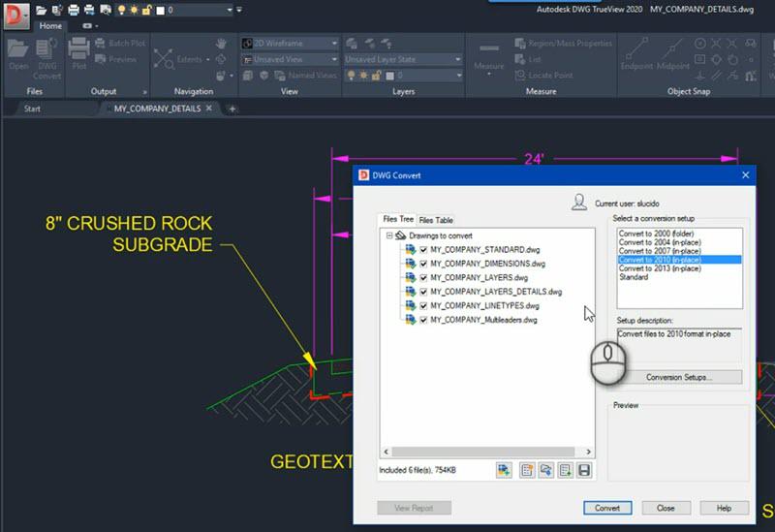
Task: Select Convert to 2013 (in-place) setup
Action: [x=660, y=268]
